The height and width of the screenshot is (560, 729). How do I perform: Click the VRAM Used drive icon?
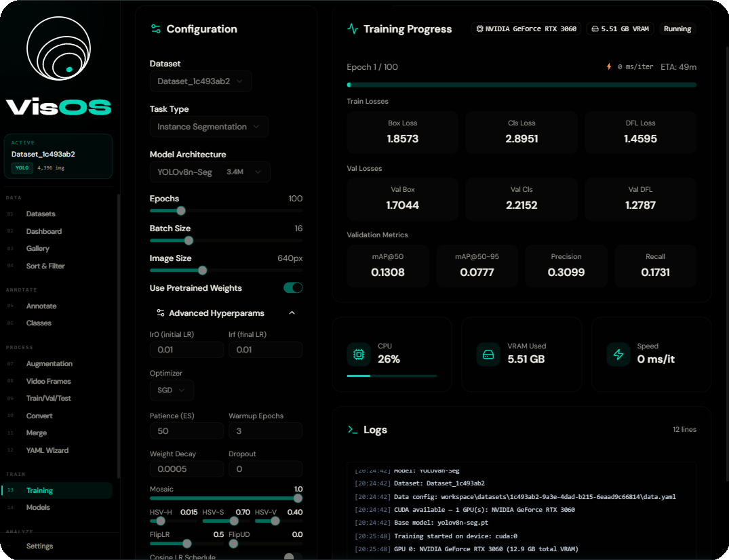click(x=488, y=355)
